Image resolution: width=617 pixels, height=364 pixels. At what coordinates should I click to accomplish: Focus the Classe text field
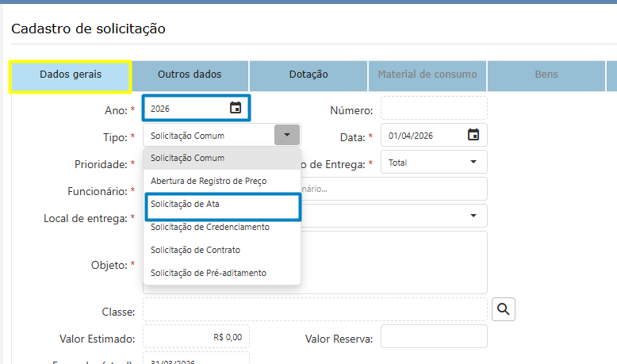tap(315, 309)
